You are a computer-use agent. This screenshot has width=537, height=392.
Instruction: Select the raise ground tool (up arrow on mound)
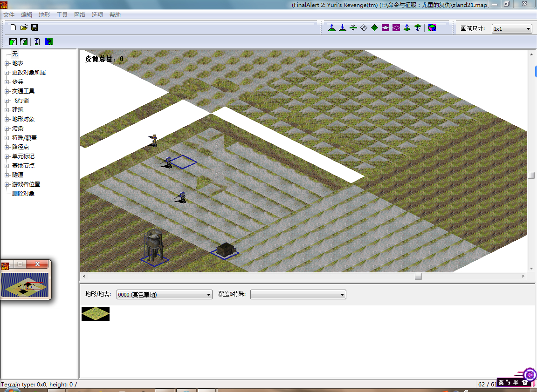point(331,28)
